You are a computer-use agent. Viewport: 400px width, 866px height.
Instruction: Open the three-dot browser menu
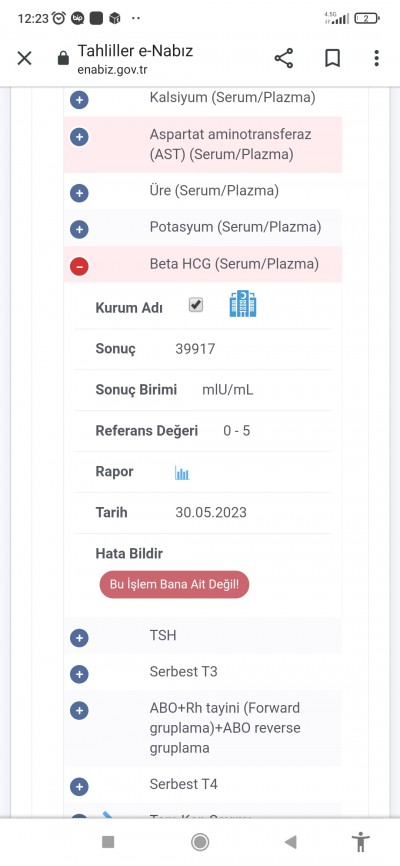tap(376, 58)
